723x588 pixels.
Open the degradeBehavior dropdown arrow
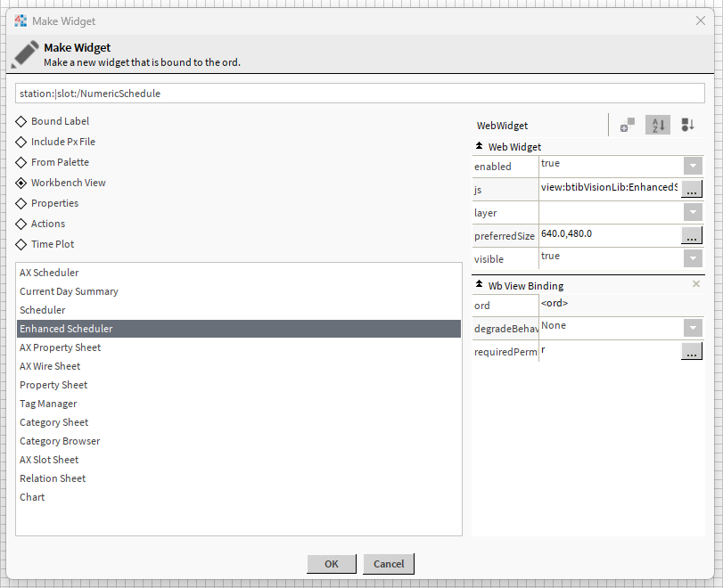693,328
